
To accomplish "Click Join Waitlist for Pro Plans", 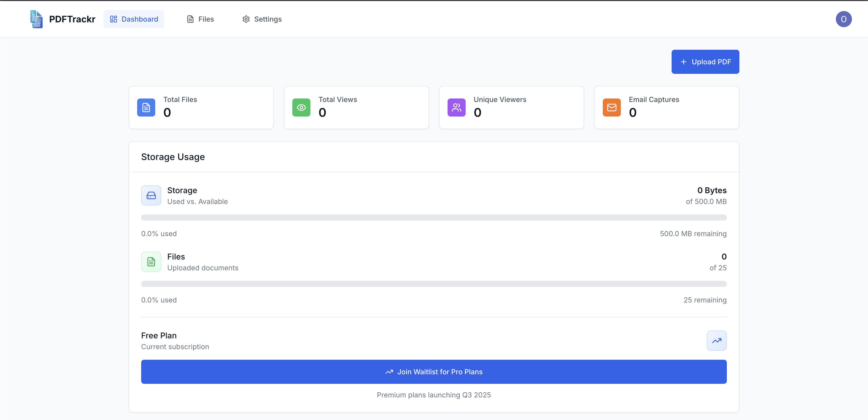I will tap(434, 372).
